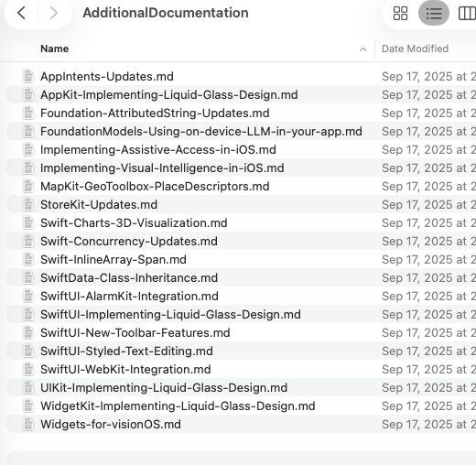Switch to list view
This screenshot has width=476, height=465.
(x=434, y=13)
